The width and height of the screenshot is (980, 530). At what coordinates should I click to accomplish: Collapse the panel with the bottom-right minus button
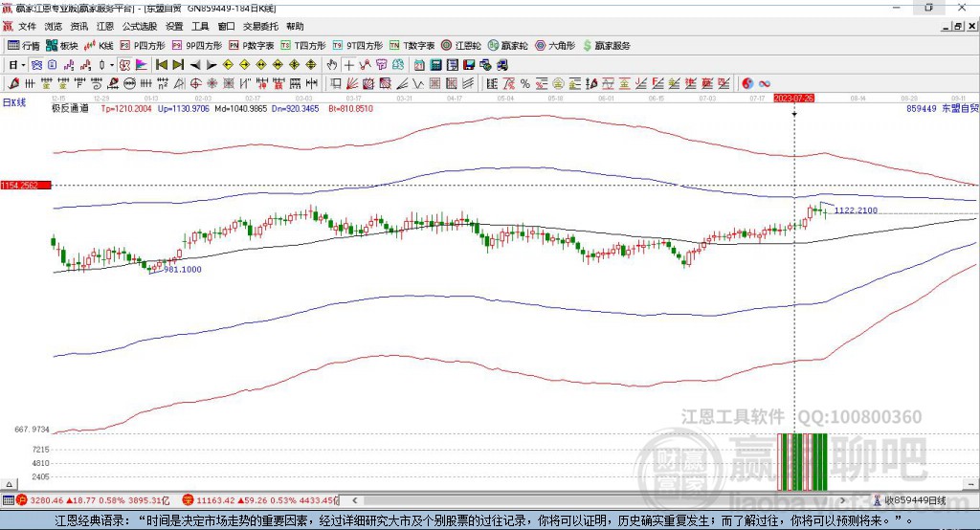point(970,484)
